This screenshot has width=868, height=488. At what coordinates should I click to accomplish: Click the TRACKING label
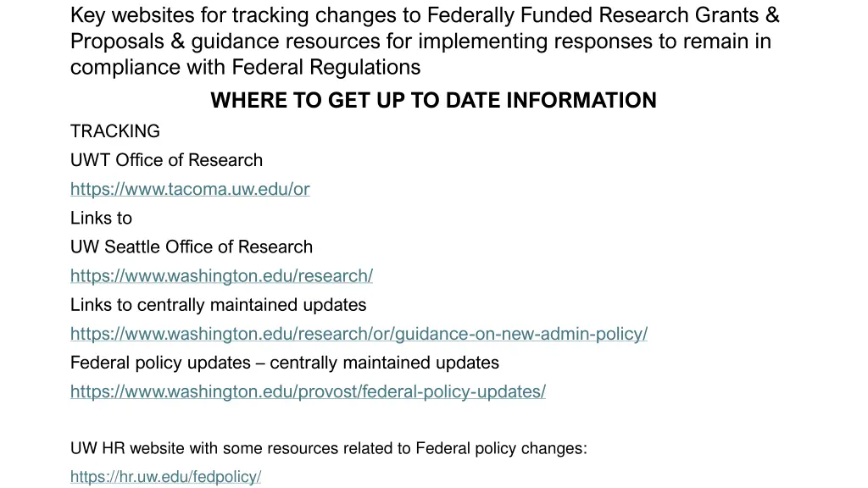114,131
